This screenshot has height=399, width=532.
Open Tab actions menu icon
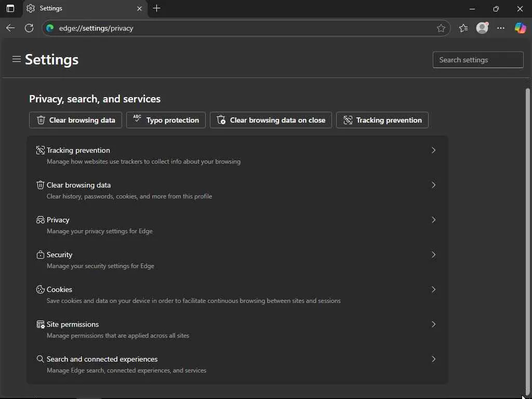coord(10,8)
